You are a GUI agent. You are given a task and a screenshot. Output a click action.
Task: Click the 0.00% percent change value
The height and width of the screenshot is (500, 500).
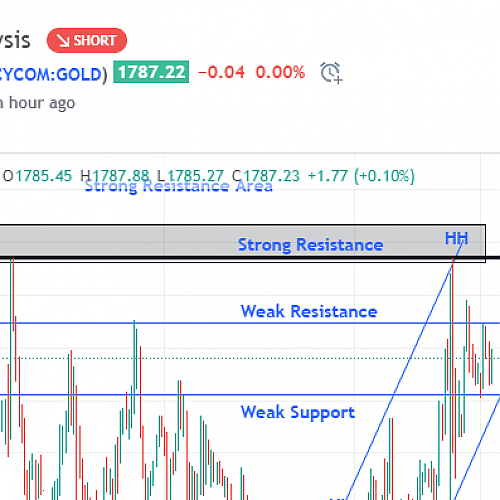click(x=280, y=72)
